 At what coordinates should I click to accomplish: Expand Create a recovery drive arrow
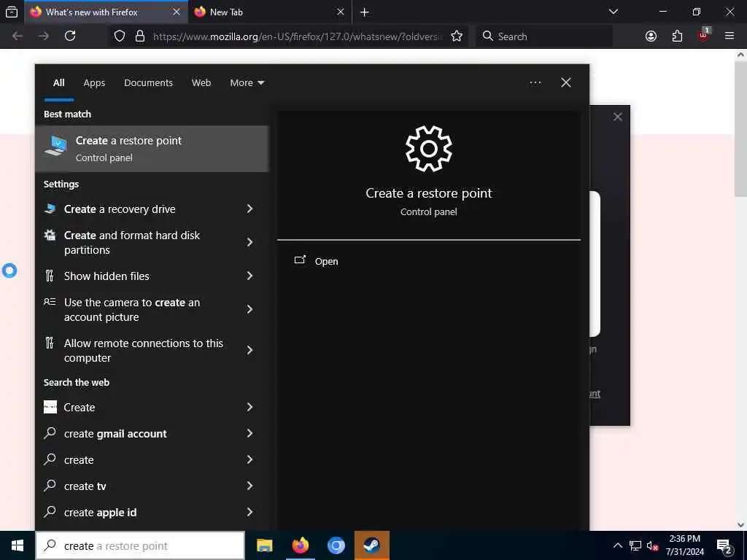tap(249, 209)
